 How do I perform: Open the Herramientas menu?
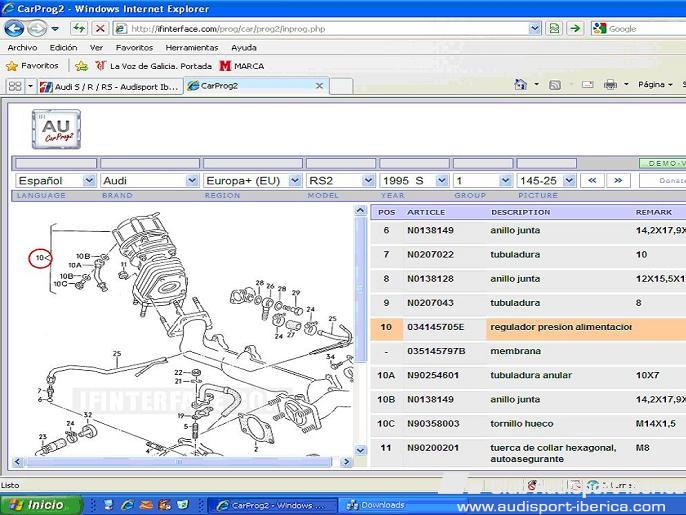click(x=192, y=47)
